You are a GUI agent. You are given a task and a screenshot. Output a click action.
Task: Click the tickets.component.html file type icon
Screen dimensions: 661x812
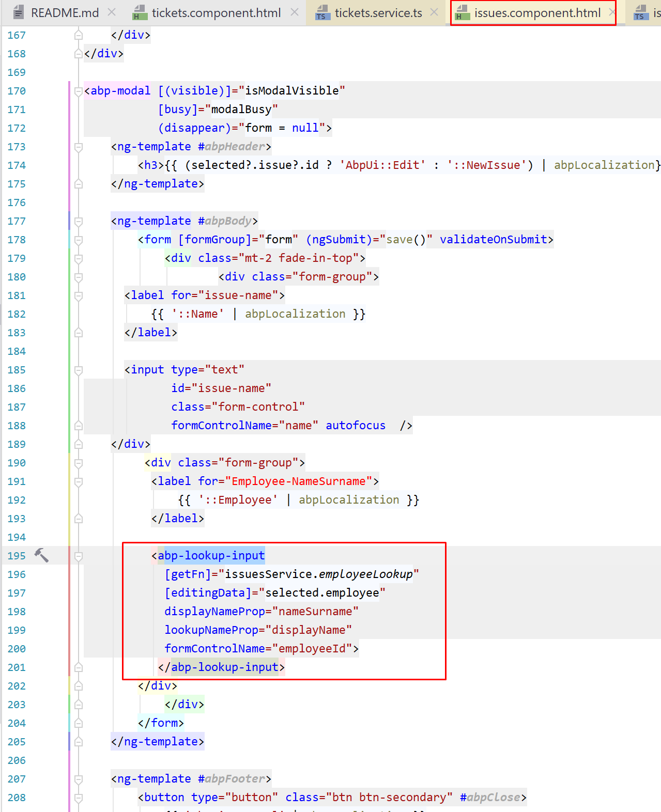pos(140,12)
